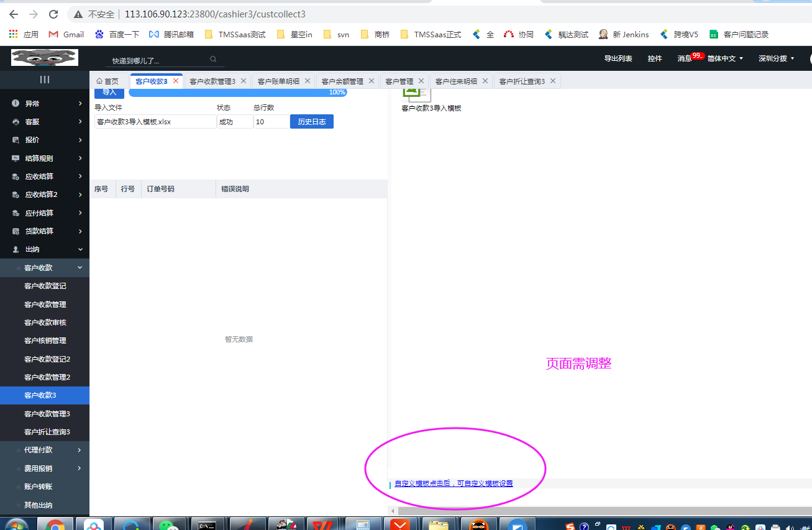Close the 客户折让查询3 tab
812x530 pixels.
click(x=553, y=81)
